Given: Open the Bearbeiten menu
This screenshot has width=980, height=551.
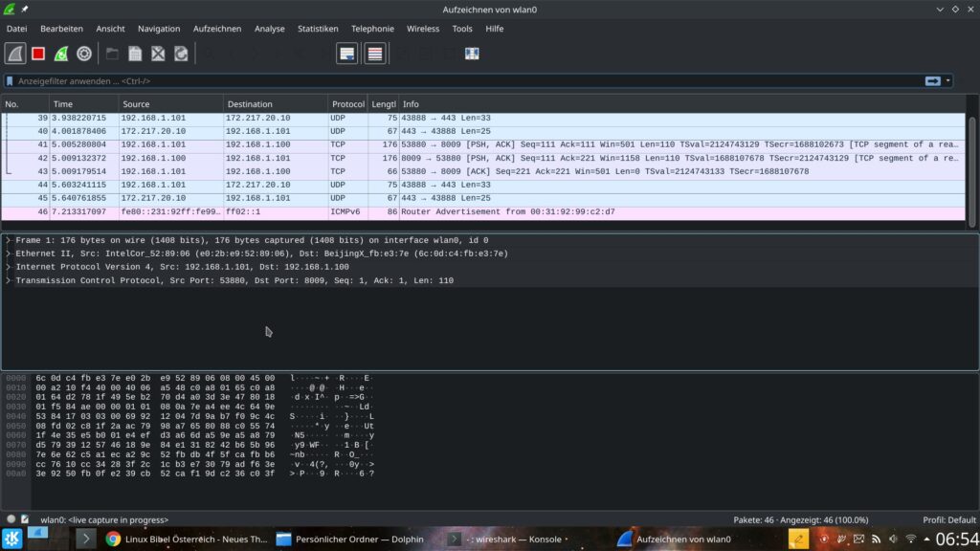Looking at the screenshot, I should coord(61,29).
